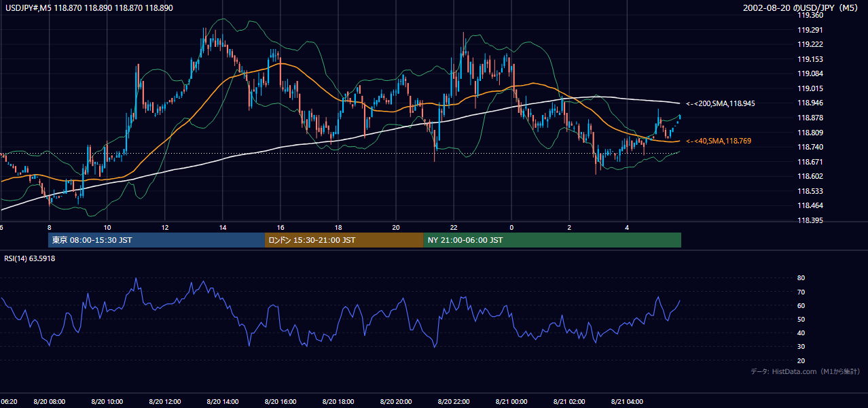Click the 8/20 20:00 bottom time label
The height and width of the screenshot is (408, 868).
click(x=396, y=402)
